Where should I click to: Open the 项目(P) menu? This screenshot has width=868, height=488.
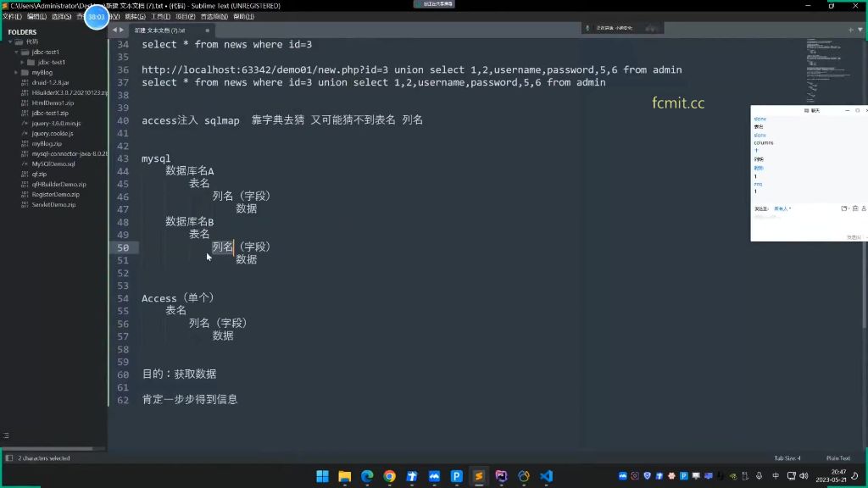pos(186,17)
